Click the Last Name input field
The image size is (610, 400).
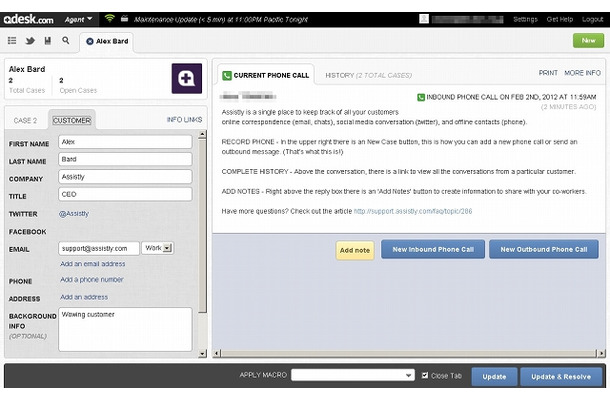[125, 159]
